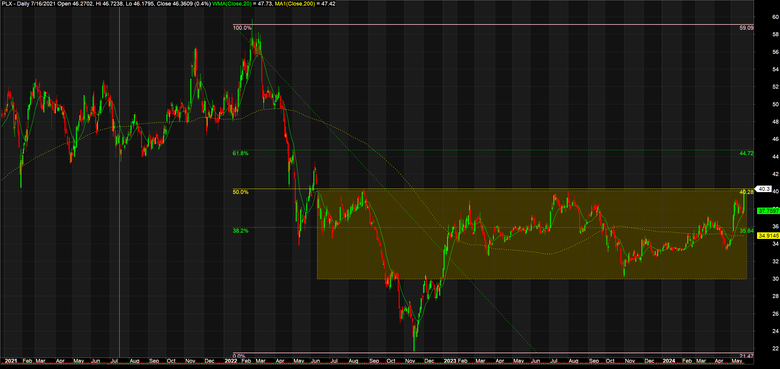Select the shaded yellow consolidation rectangle
Image resolution: width=780 pixels, height=369 pixels.
coord(532,234)
